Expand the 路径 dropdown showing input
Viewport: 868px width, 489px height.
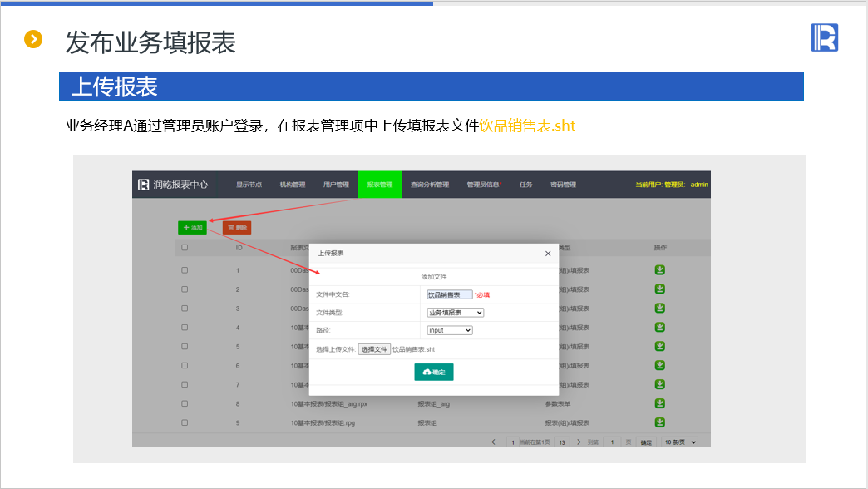click(449, 330)
